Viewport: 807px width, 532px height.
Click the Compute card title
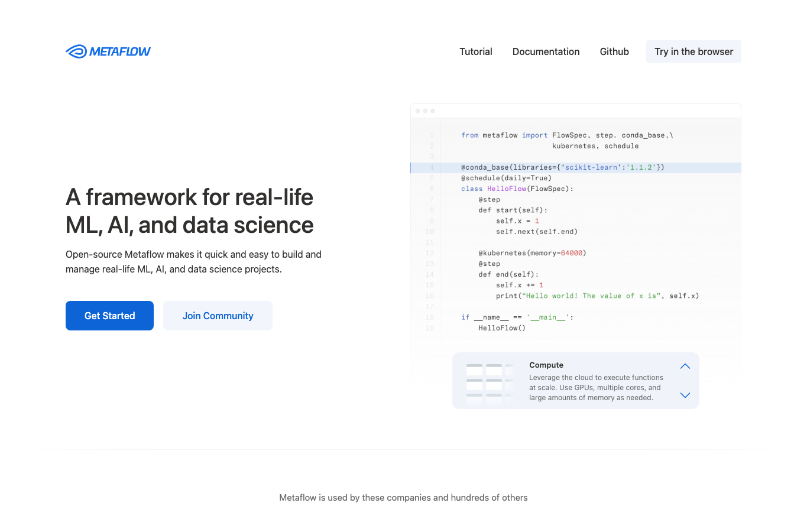[x=546, y=365]
